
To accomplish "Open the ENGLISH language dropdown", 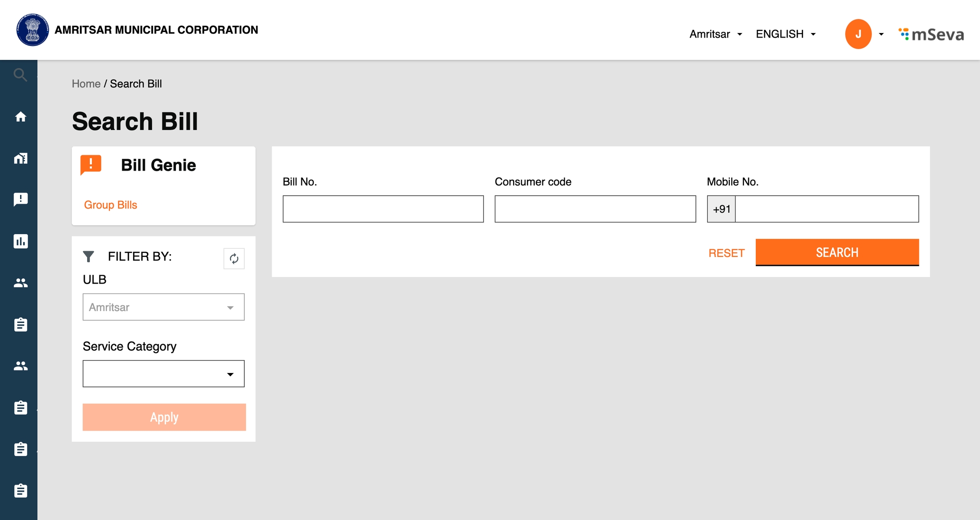I will (x=786, y=34).
